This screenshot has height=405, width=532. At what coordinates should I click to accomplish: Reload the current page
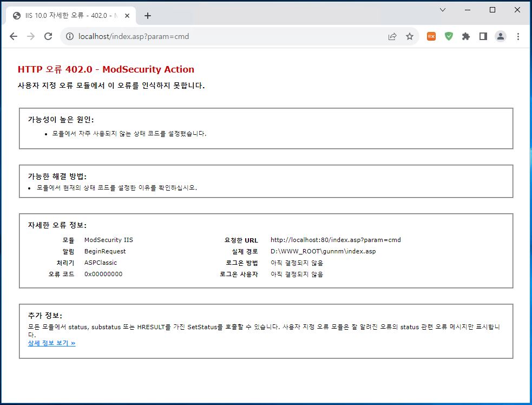48,36
